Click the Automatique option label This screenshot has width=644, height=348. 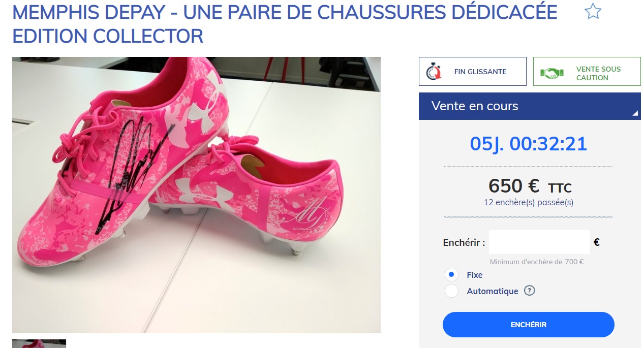tap(493, 291)
